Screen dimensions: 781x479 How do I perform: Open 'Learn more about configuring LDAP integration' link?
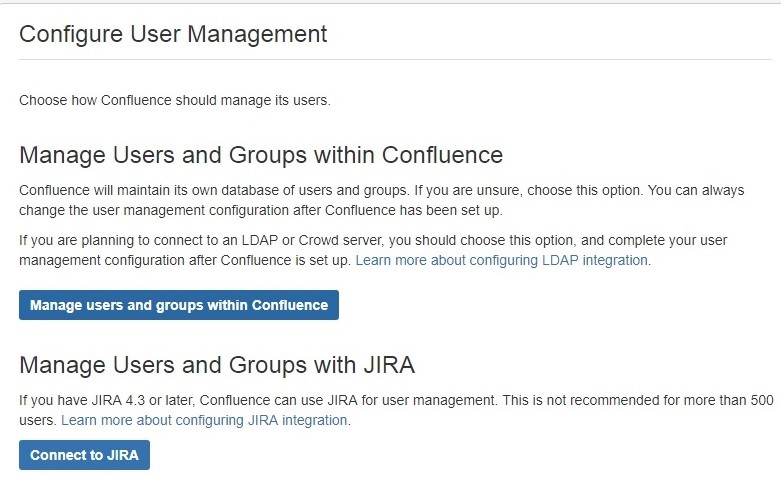502,260
